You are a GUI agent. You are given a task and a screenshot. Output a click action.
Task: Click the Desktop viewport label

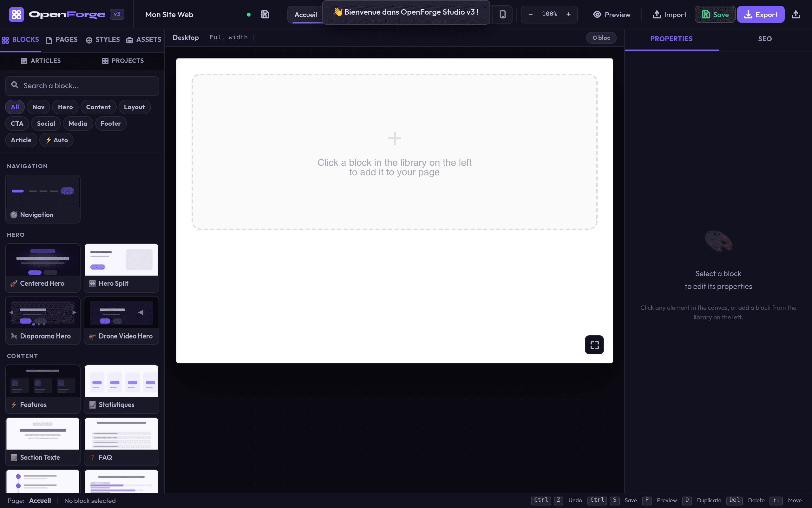(x=186, y=37)
